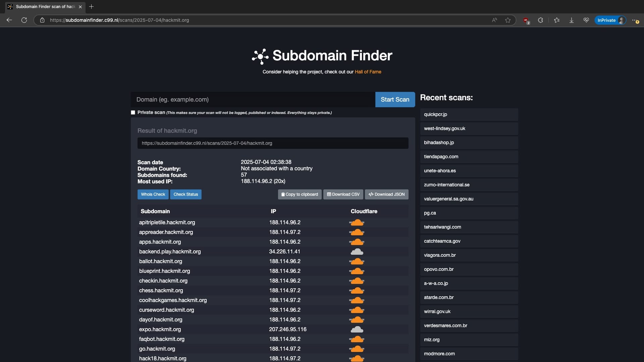Click the gray cloud icon for backend.play.hackmit.org

pyautogui.click(x=357, y=252)
